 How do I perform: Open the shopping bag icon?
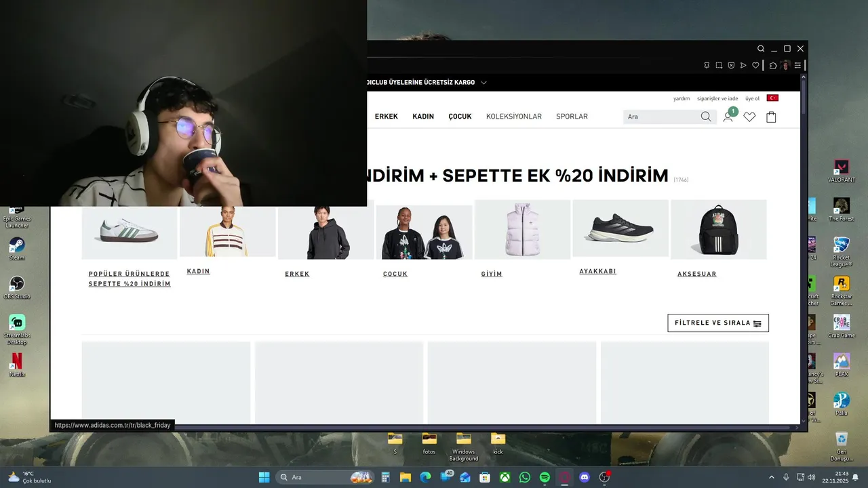tap(771, 117)
